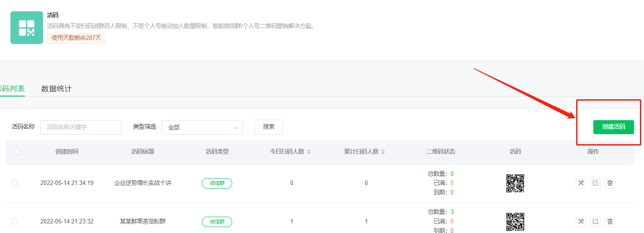Viewport: 644px width, 233px height.
Task: Delete the 企业逆势增长实战十讲 live code
Action: pyautogui.click(x=610, y=183)
